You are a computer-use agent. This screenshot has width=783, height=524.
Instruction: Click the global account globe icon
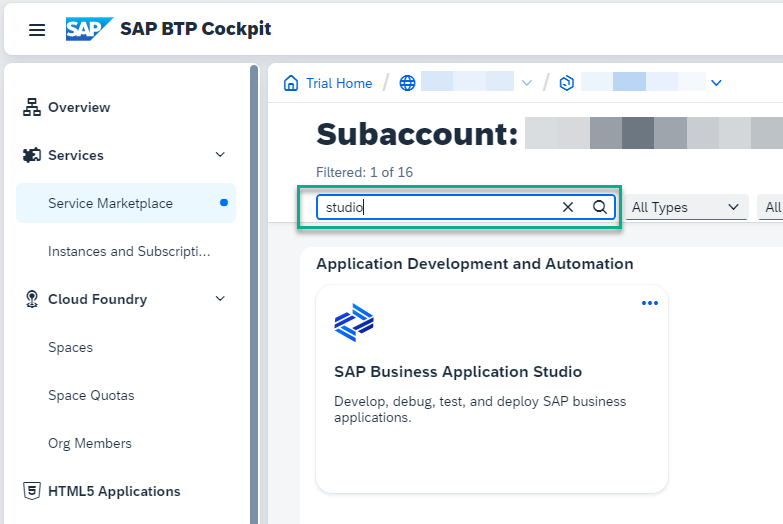[407, 83]
